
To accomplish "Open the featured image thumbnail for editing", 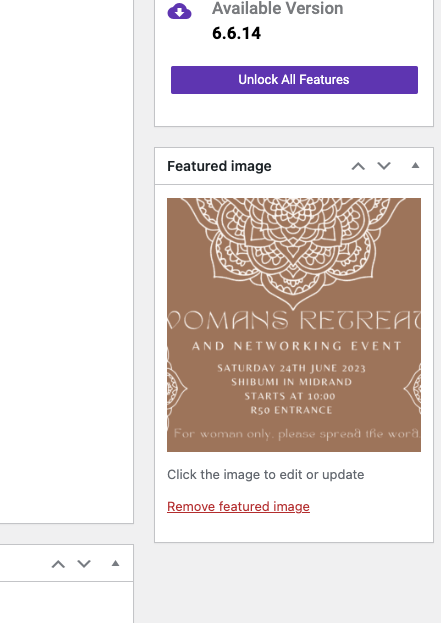I will click(294, 325).
